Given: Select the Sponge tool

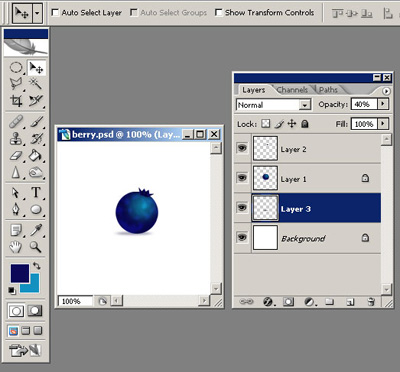Looking at the screenshot, I should tap(36, 173).
